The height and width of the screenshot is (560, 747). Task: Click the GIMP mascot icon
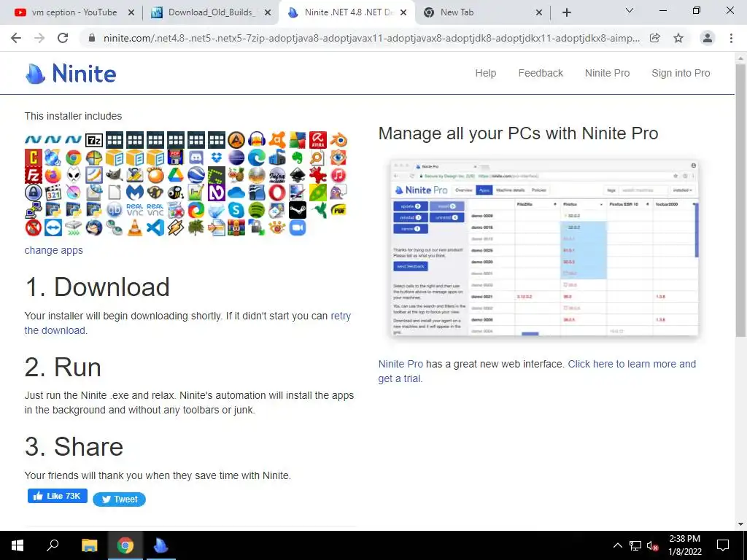115,175
